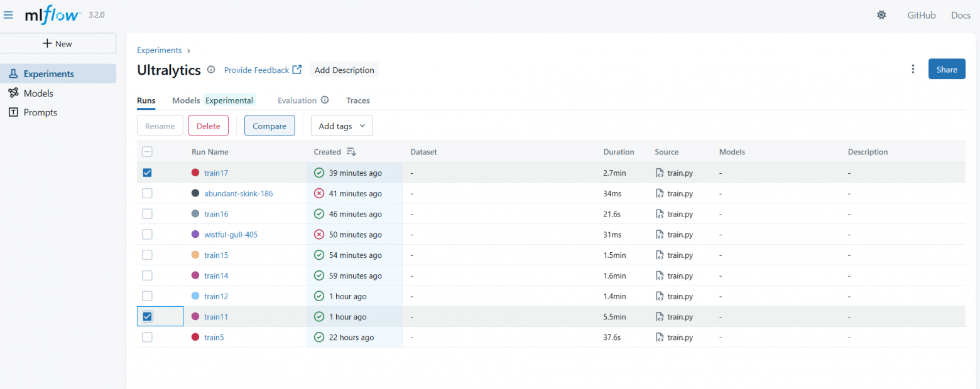Image resolution: width=980 pixels, height=389 pixels.
Task: Open the New creation menu
Action: (x=58, y=43)
